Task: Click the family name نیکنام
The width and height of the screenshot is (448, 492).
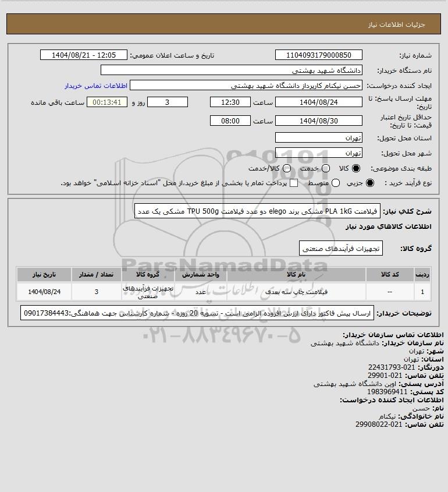Action: click(x=387, y=416)
